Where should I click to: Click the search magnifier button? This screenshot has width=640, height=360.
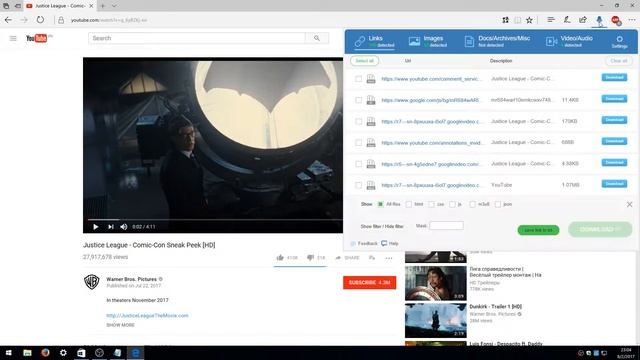(x=317, y=38)
